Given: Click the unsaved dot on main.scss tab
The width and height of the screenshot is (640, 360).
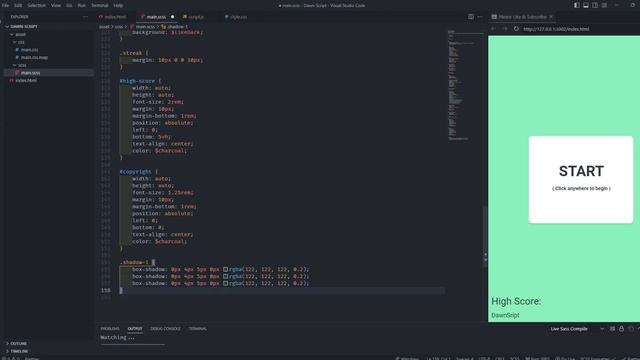Looking at the screenshot, I should point(172,17).
